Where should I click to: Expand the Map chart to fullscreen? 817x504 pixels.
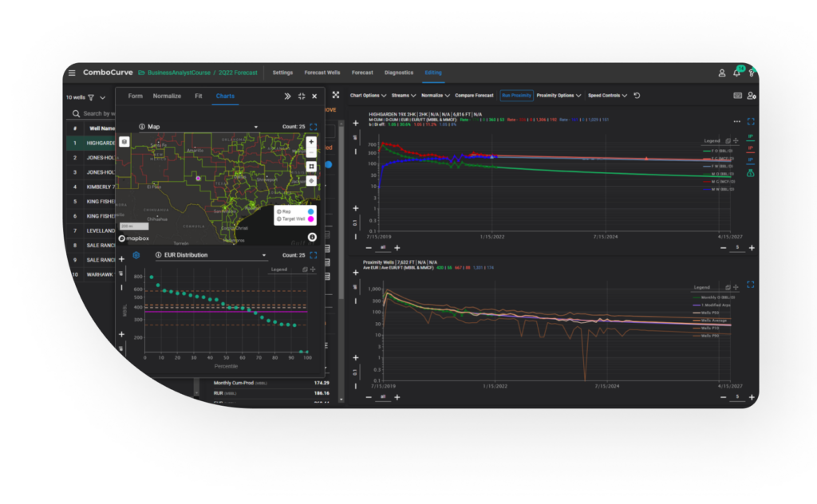point(313,127)
